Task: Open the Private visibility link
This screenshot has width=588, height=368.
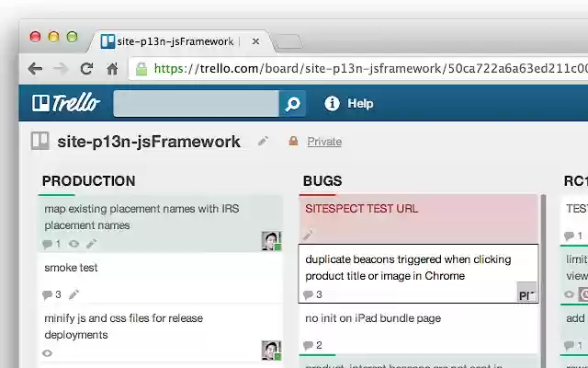Action: 324,142
